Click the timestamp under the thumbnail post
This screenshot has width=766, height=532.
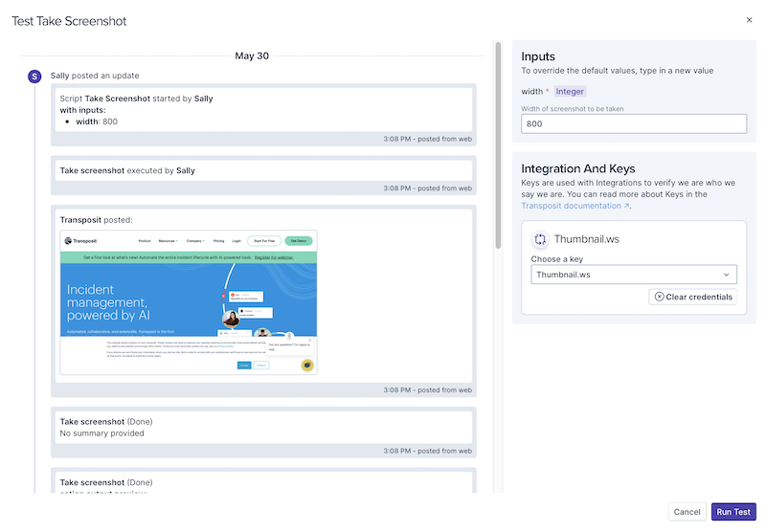(x=427, y=390)
